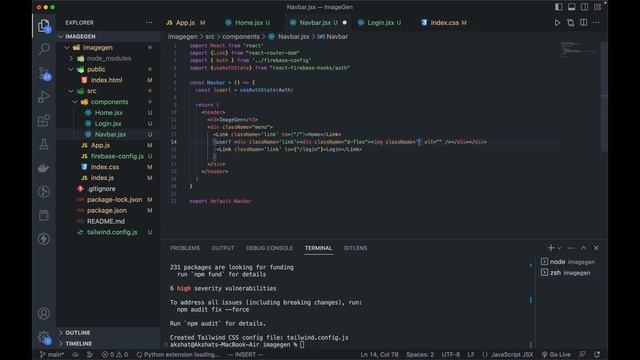
Task: Click the notifications bell in status bar
Action: (597, 354)
